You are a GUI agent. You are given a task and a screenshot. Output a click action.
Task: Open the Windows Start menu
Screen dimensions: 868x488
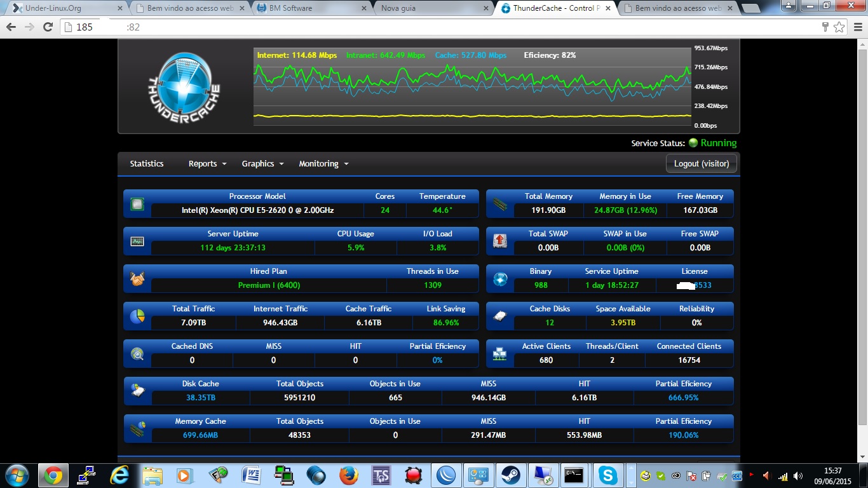(17, 475)
